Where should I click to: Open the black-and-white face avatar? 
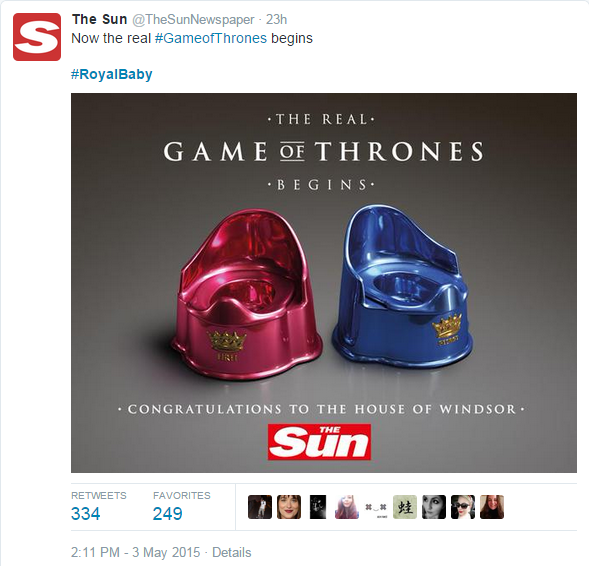[x=434, y=507]
